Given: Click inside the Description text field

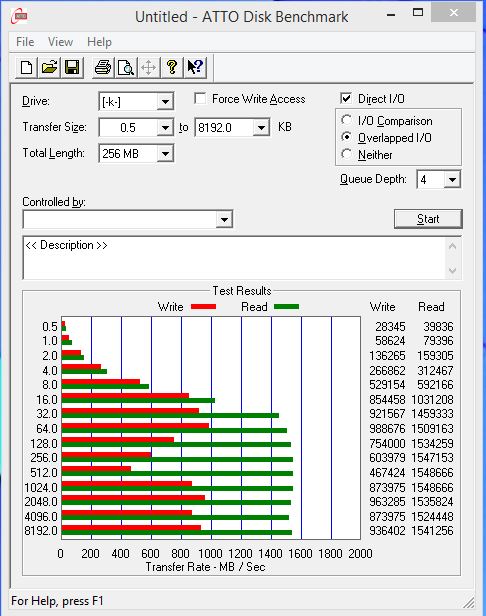Looking at the screenshot, I should coord(234,258).
